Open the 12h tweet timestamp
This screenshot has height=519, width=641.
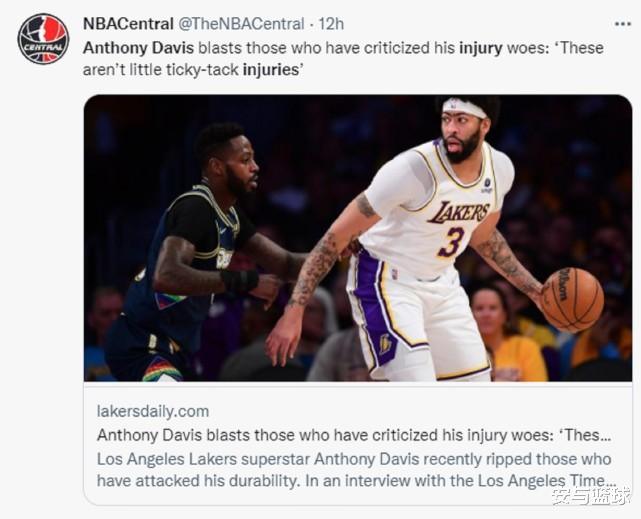[331, 24]
